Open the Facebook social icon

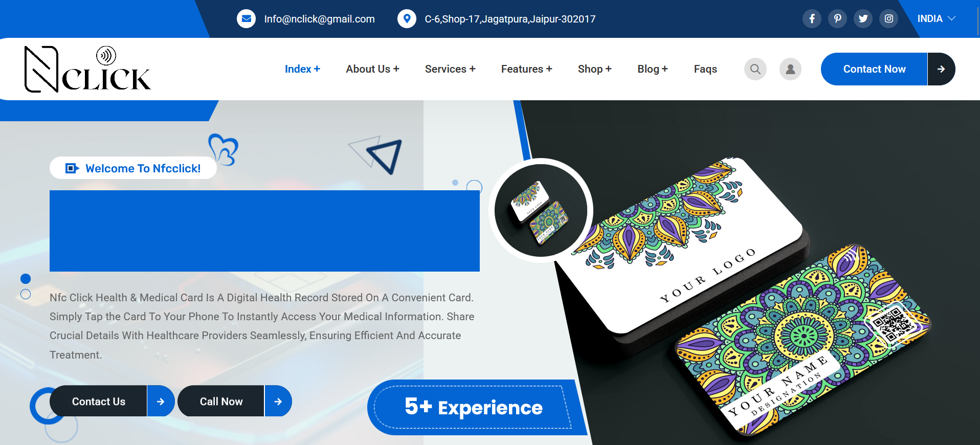pos(812,19)
